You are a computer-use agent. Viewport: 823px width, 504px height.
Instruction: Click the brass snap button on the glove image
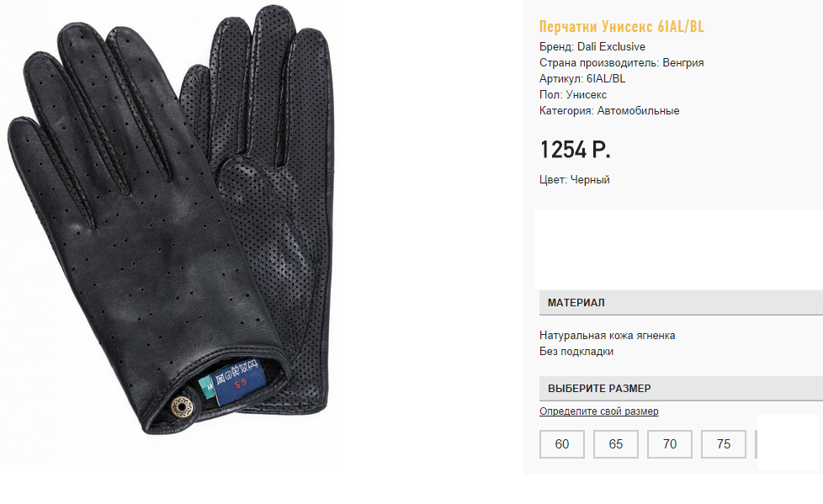[x=181, y=406]
